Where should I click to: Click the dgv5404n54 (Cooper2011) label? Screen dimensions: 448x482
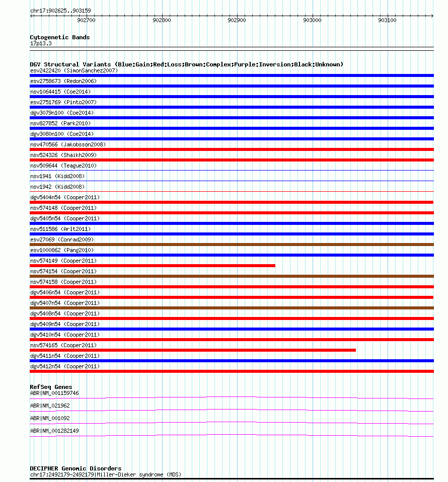(x=65, y=197)
